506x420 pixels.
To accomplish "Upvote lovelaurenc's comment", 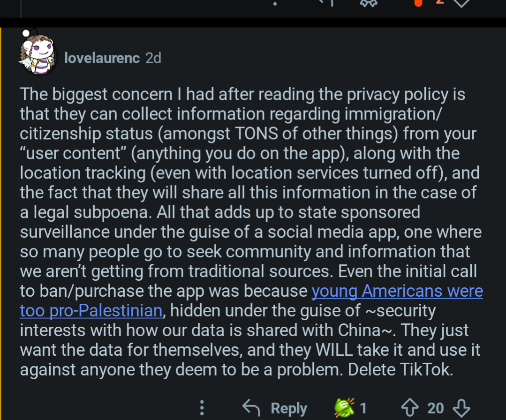I will click(x=411, y=407).
